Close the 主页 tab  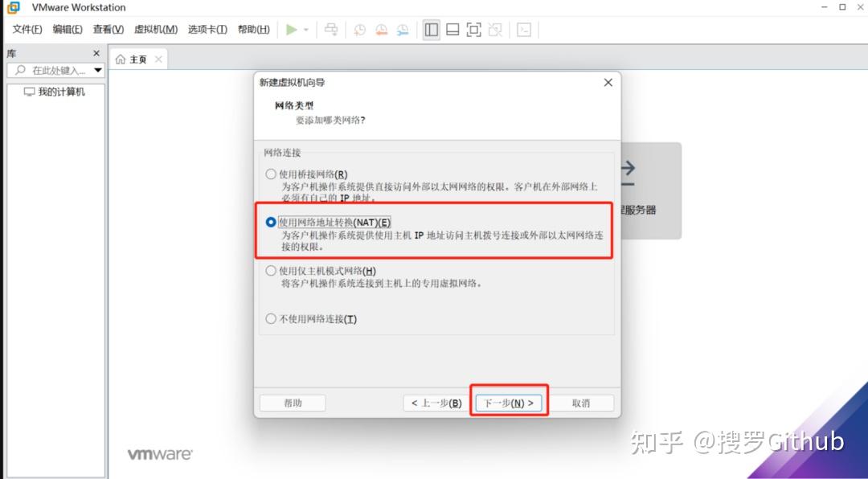[x=158, y=59]
